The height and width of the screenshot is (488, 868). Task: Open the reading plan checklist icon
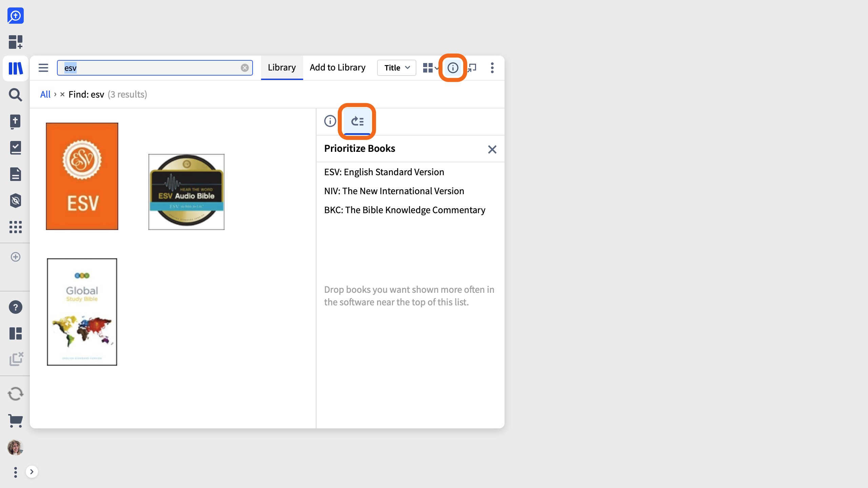16,148
